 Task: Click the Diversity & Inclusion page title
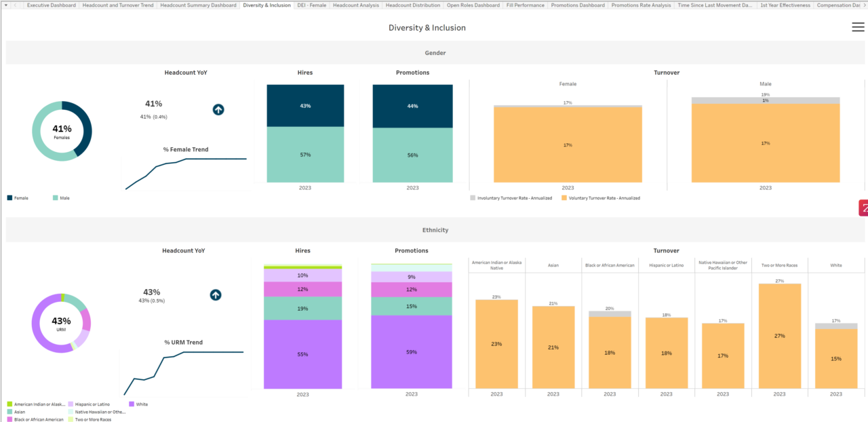click(x=427, y=28)
